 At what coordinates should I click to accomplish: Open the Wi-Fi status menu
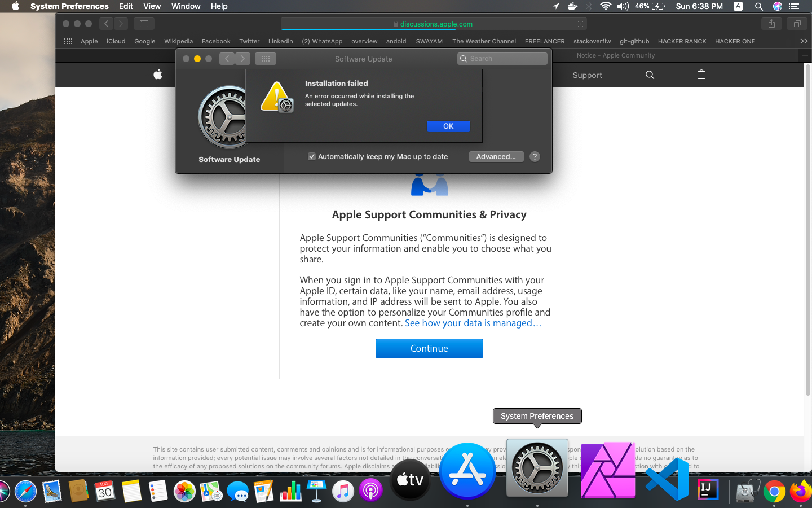point(606,6)
